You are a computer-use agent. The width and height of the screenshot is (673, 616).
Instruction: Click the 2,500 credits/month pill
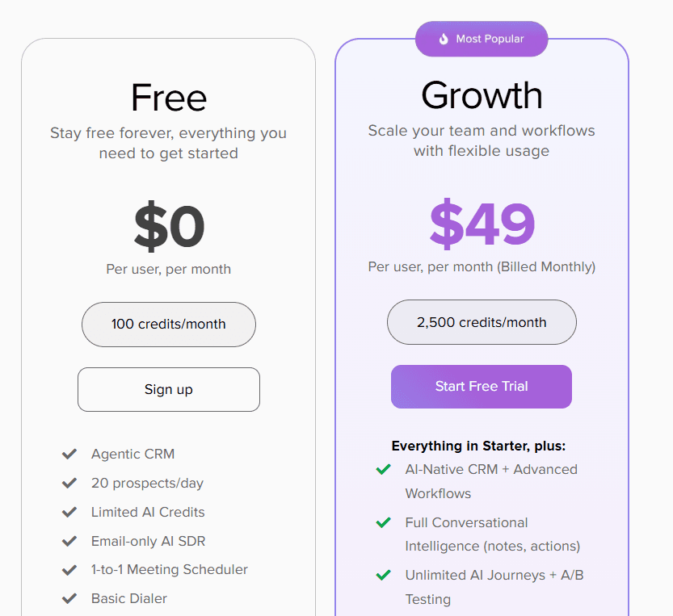tap(481, 322)
